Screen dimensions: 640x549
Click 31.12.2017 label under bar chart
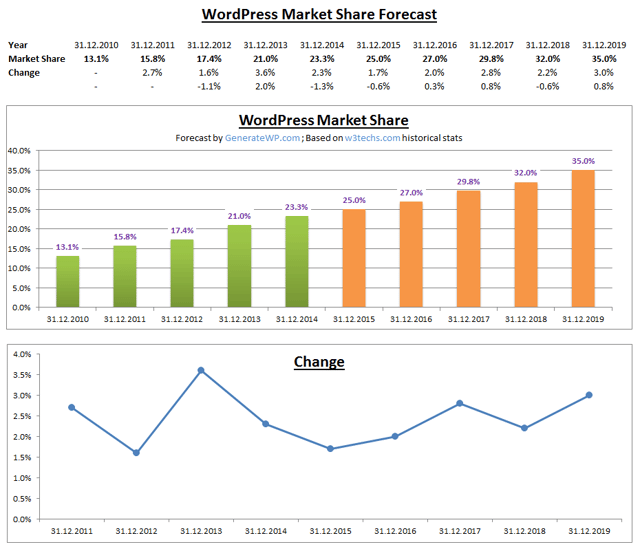pyautogui.click(x=469, y=319)
